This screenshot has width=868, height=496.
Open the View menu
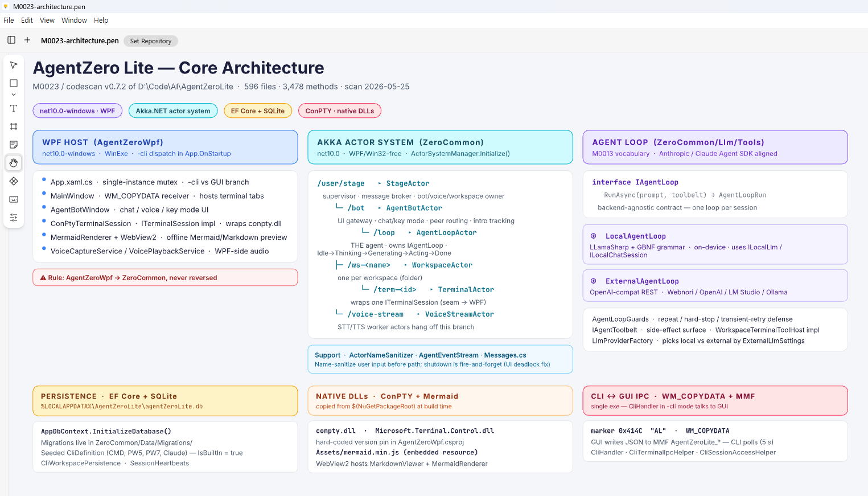pos(47,21)
